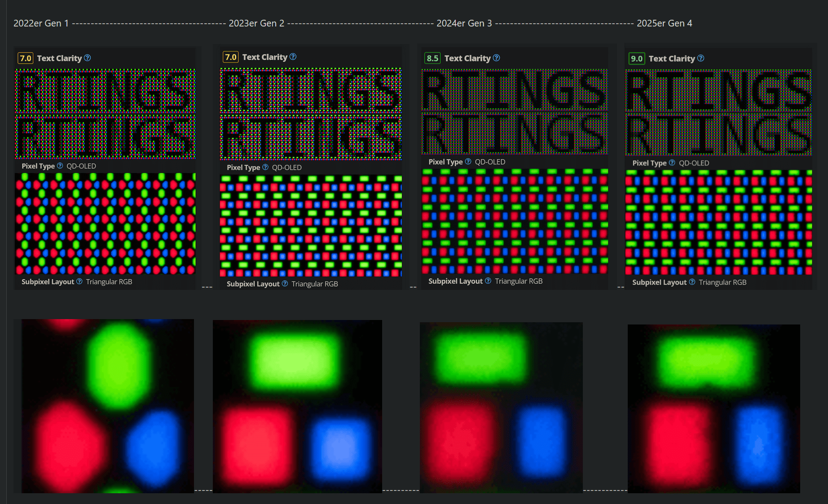Open Text Clarity help icon in Gen 2 card
Screen dimensions: 828x504
tap(293, 57)
